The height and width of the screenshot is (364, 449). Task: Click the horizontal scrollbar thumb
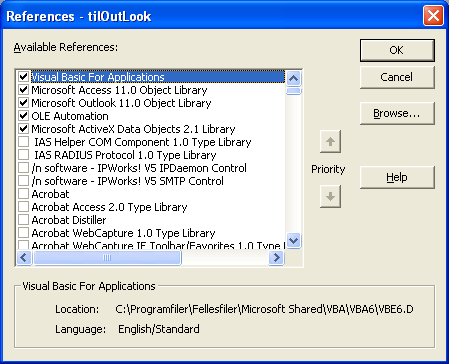pos(107,258)
